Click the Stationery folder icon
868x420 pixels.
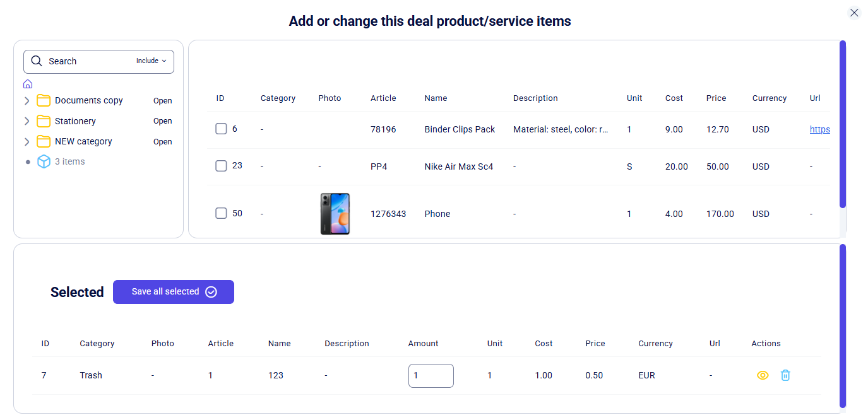[44, 121]
